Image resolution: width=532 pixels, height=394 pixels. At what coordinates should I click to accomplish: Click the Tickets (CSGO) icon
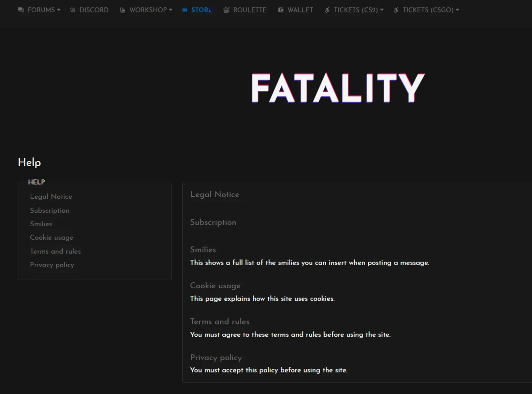coord(396,10)
